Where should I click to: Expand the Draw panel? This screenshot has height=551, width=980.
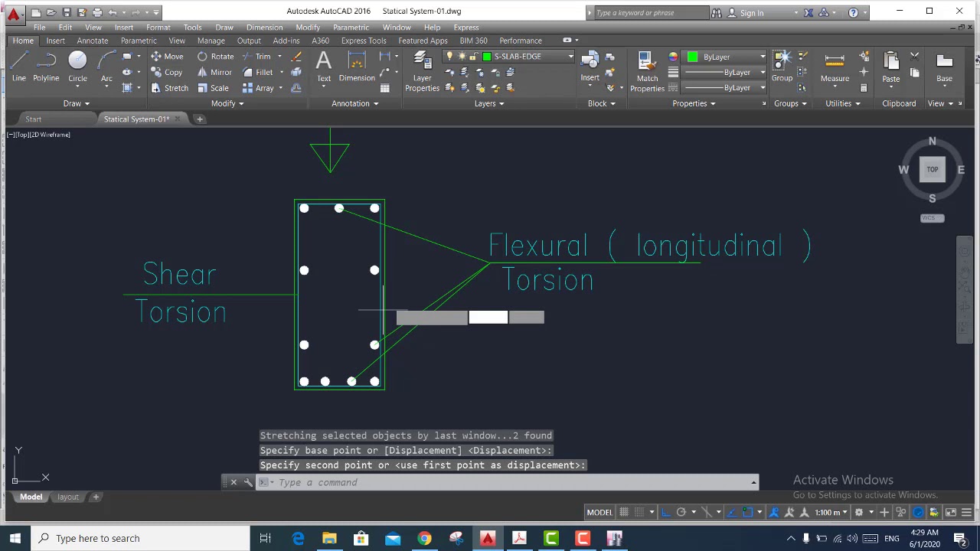click(76, 103)
